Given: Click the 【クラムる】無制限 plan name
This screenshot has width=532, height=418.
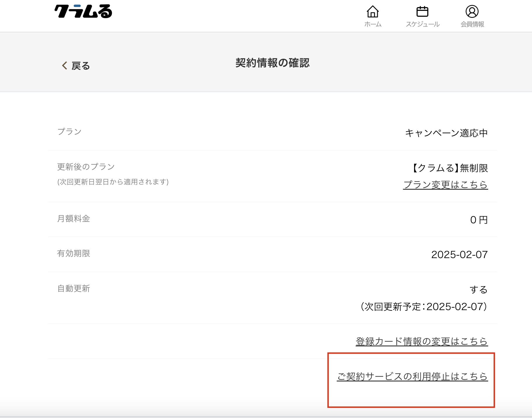Looking at the screenshot, I should 450,168.
